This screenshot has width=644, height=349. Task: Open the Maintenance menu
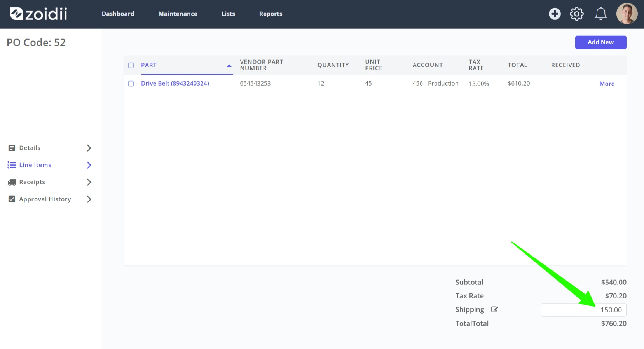click(178, 14)
